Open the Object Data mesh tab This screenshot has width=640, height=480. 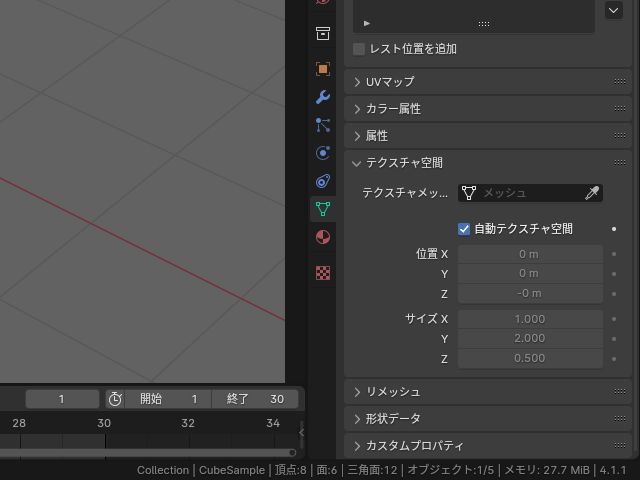click(323, 209)
